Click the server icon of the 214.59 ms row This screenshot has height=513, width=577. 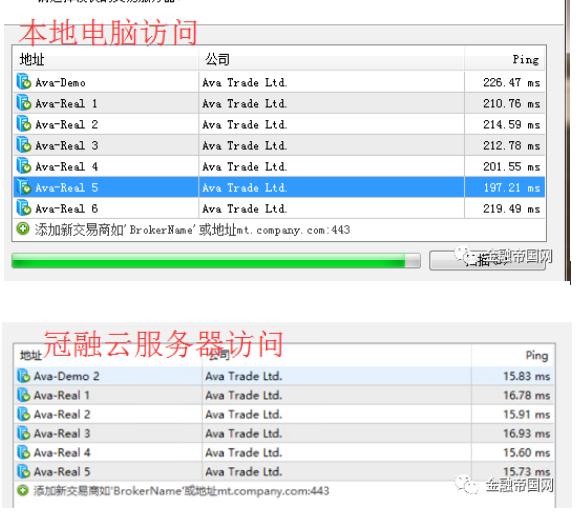[24, 124]
